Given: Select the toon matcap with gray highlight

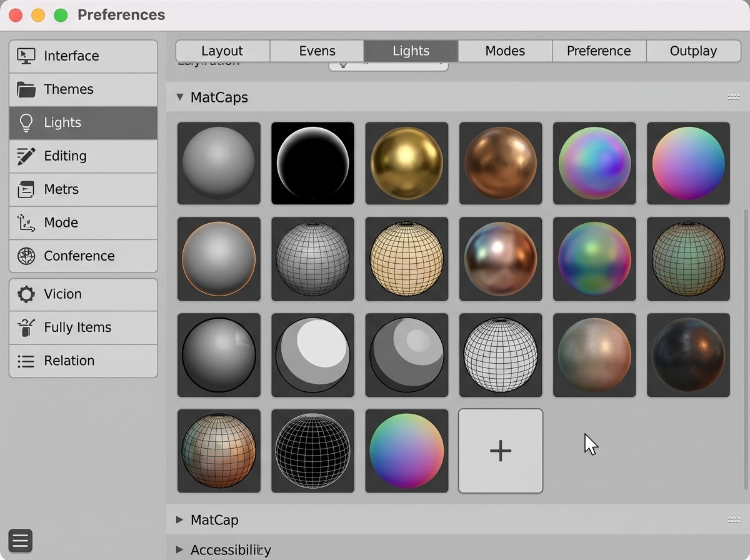Looking at the screenshot, I should pyautogui.click(x=407, y=355).
